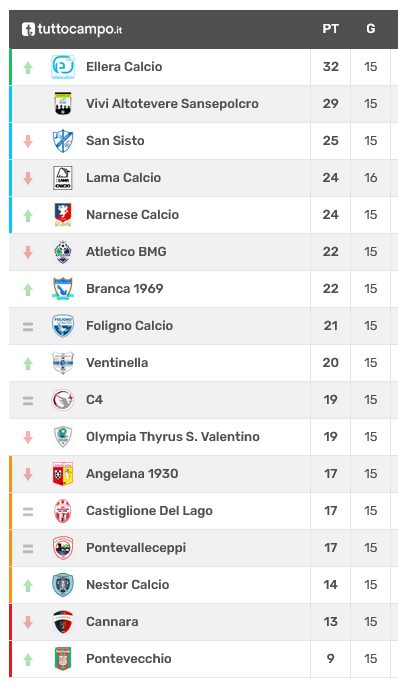Click the Ellera Calcio team crest
This screenshot has height=684, width=398.
click(63, 67)
